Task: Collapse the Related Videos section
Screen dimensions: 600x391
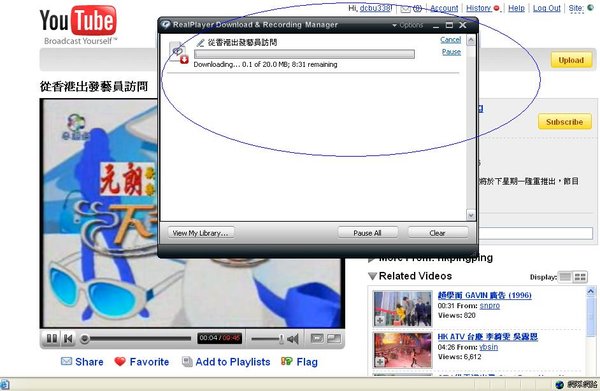Action: 372,276
